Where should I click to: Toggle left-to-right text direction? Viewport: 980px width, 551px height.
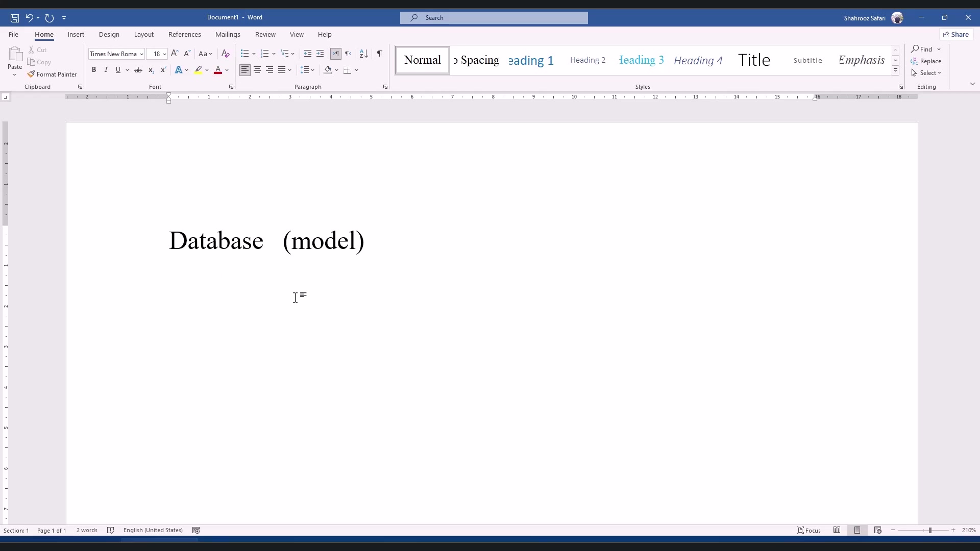click(335, 54)
